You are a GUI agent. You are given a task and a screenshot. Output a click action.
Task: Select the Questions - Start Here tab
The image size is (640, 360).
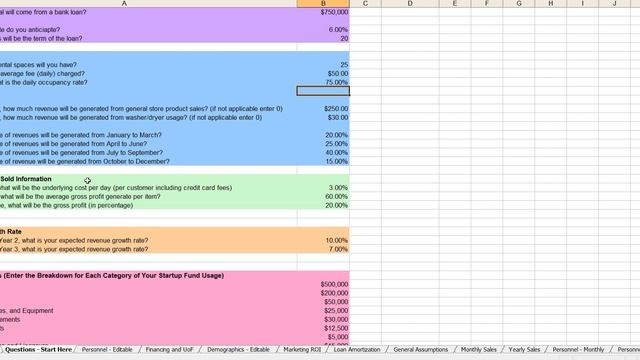(38, 350)
